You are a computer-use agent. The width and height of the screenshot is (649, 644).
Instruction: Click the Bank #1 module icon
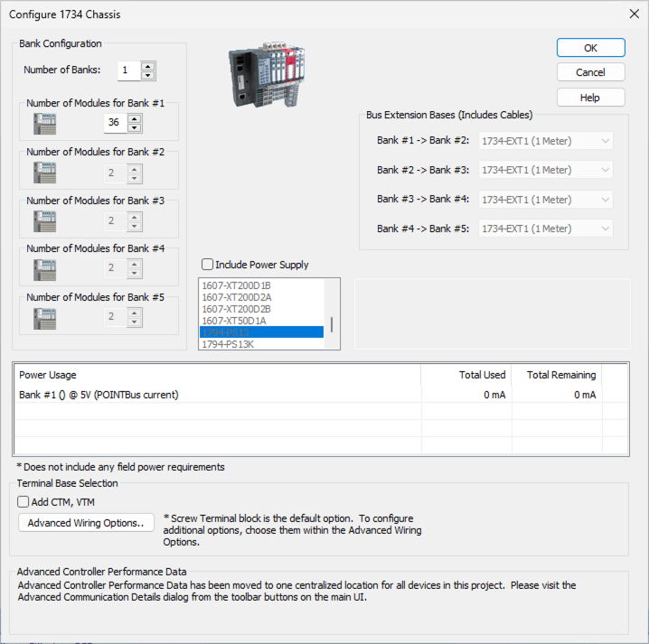click(x=44, y=124)
